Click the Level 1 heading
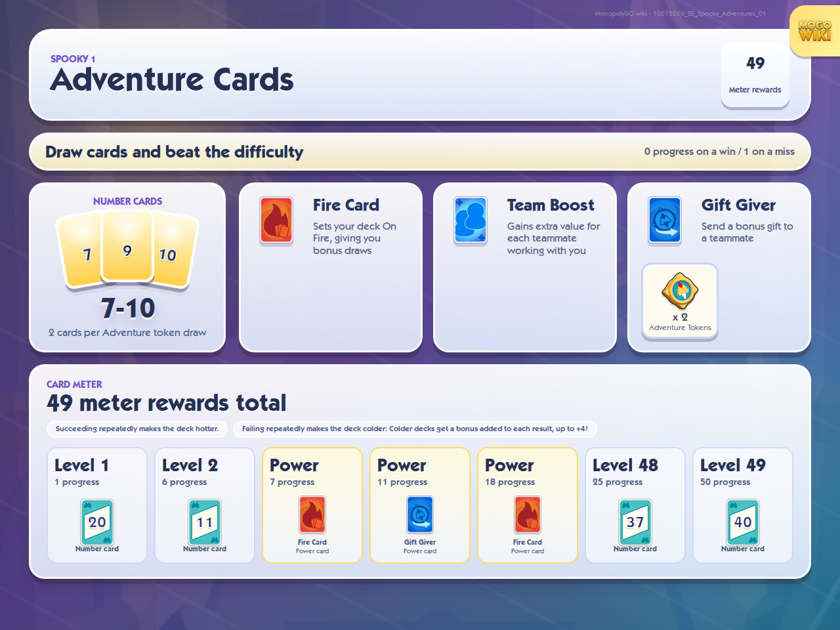The image size is (840, 630). [81, 465]
